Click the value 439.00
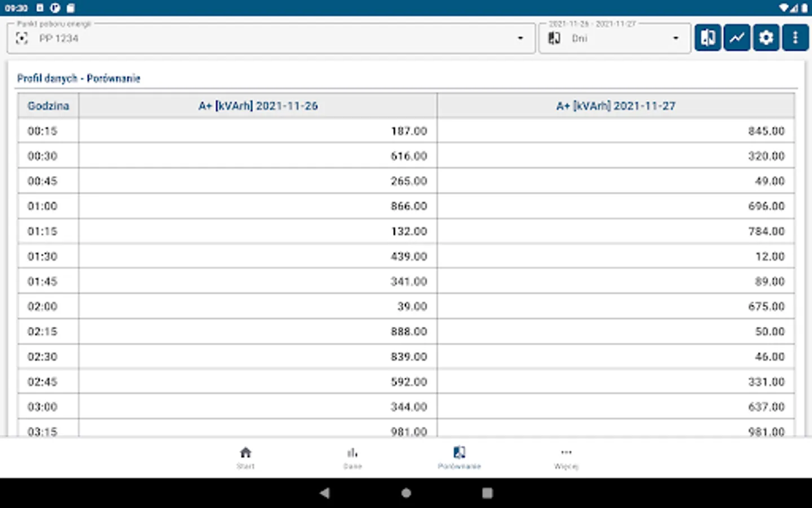Screen dimensions: 812x508 409,256
